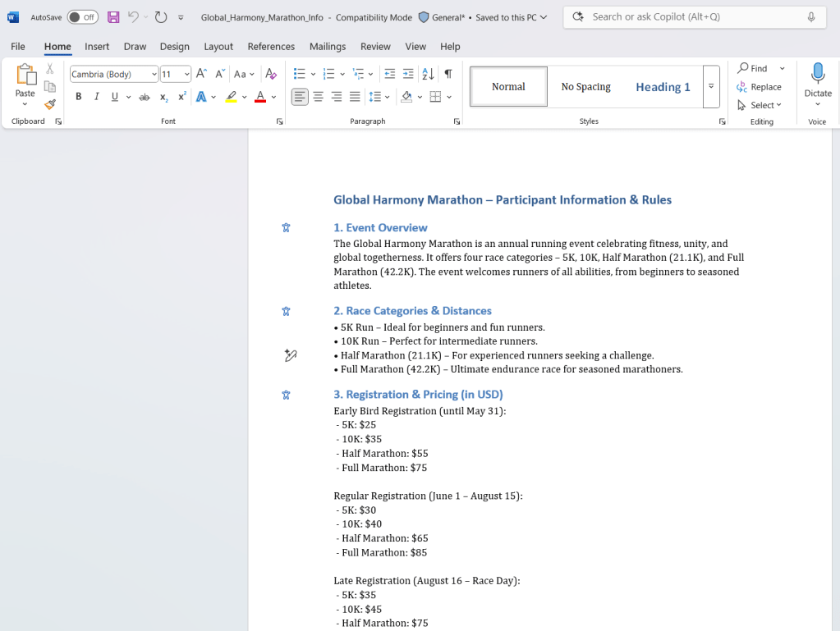Apply the yellow text highlight color

(x=232, y=97)
